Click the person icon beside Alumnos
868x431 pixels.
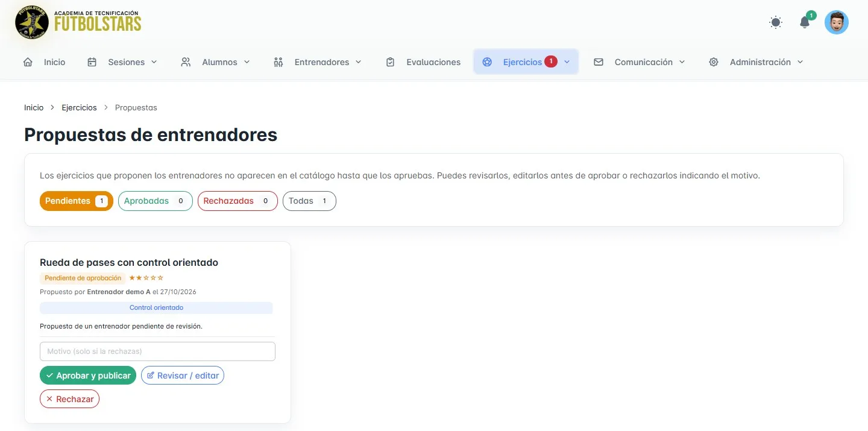(x=186, y=62)
